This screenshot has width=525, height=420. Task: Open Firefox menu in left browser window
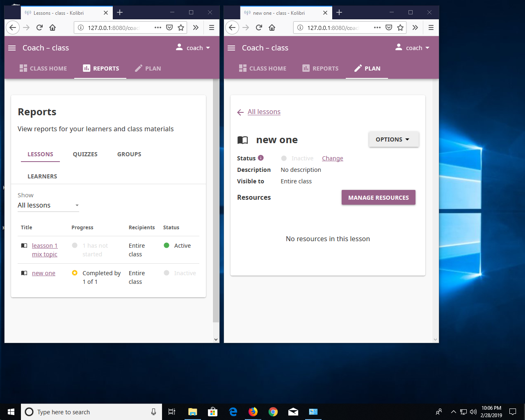coord(212,27)
